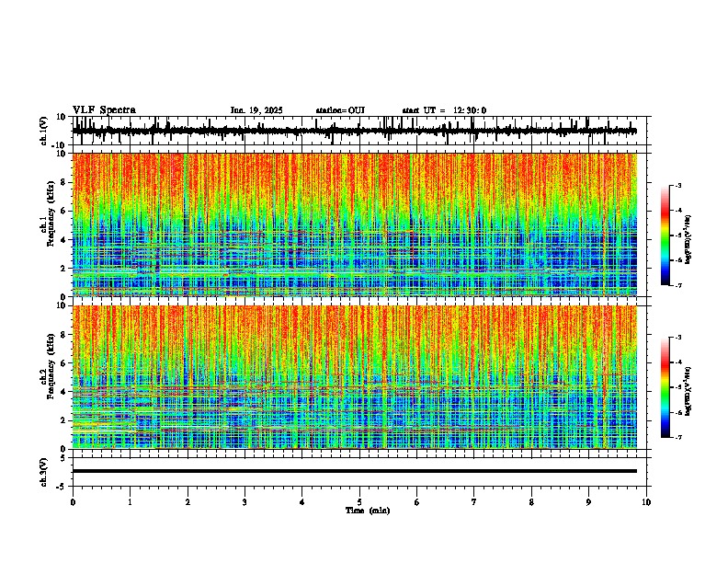Click the ch.3(V) axis label
Viewport: 728px width, 563px height.
pos(44,472)
